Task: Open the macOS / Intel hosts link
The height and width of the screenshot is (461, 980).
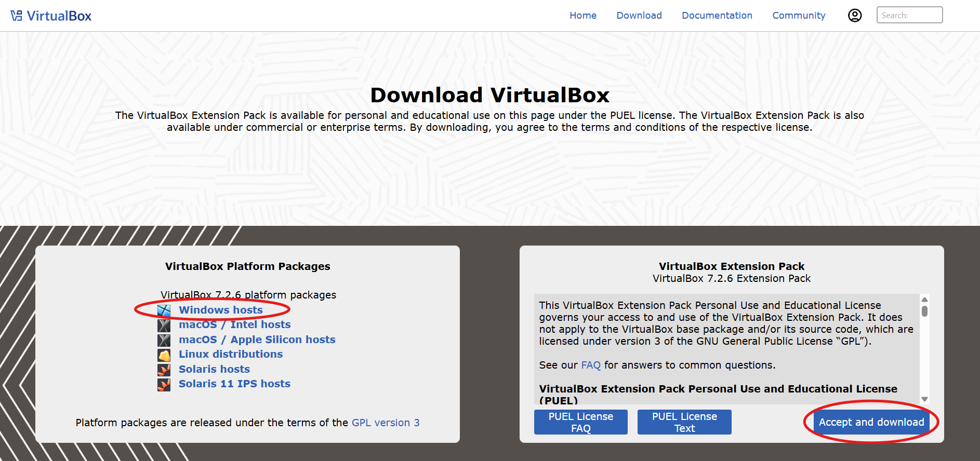Action: [235, 324]
